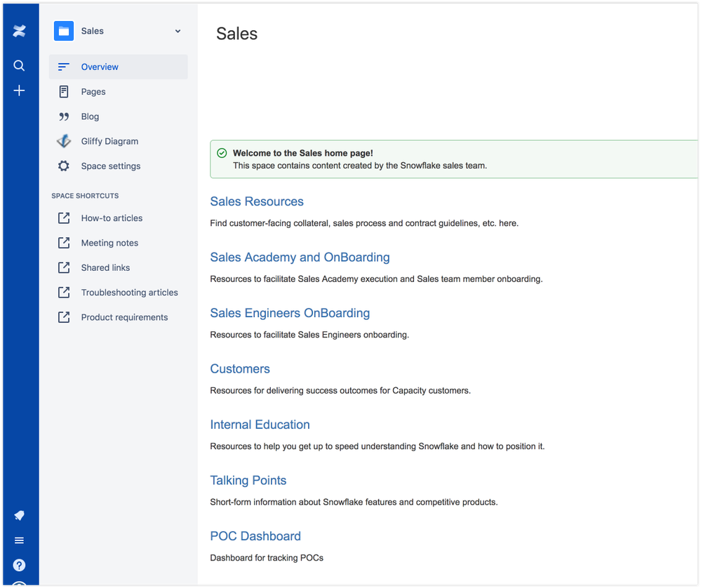Click 'Resources to help you get up to speed' text
The image size is (701, 588).
coord(378,447)
